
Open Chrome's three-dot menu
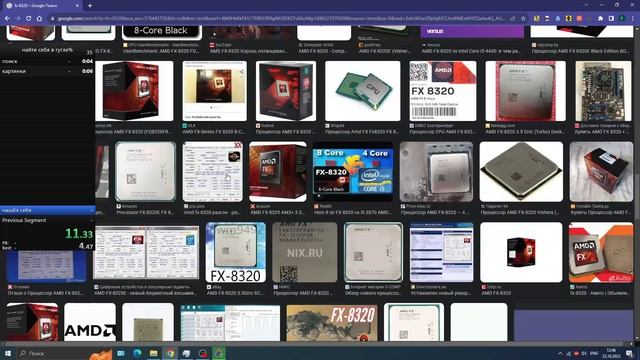coord(633,18)
